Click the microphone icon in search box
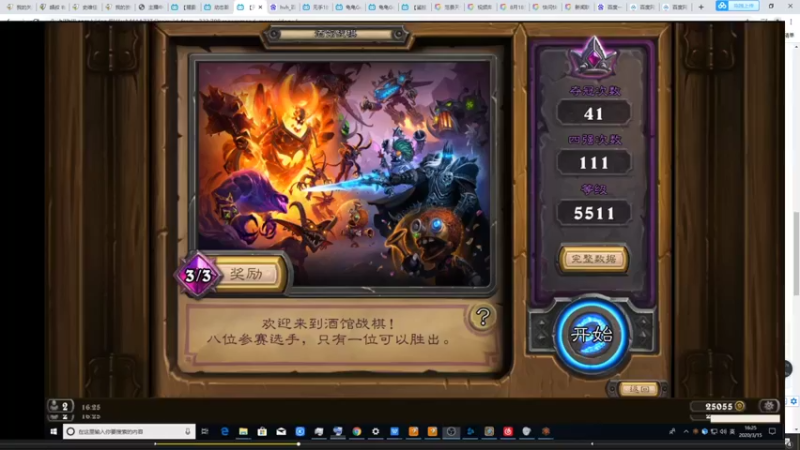800x450 pixels. pos(188,432)
